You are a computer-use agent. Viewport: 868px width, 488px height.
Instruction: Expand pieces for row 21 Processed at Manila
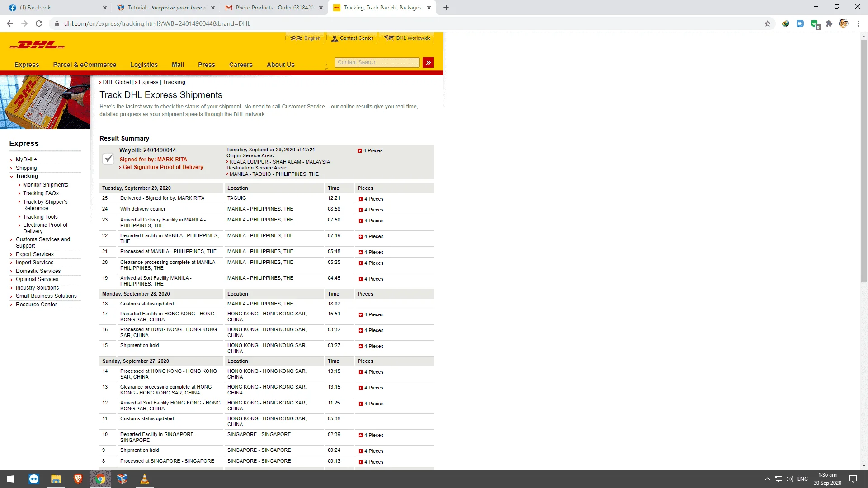tap(360, 253)
